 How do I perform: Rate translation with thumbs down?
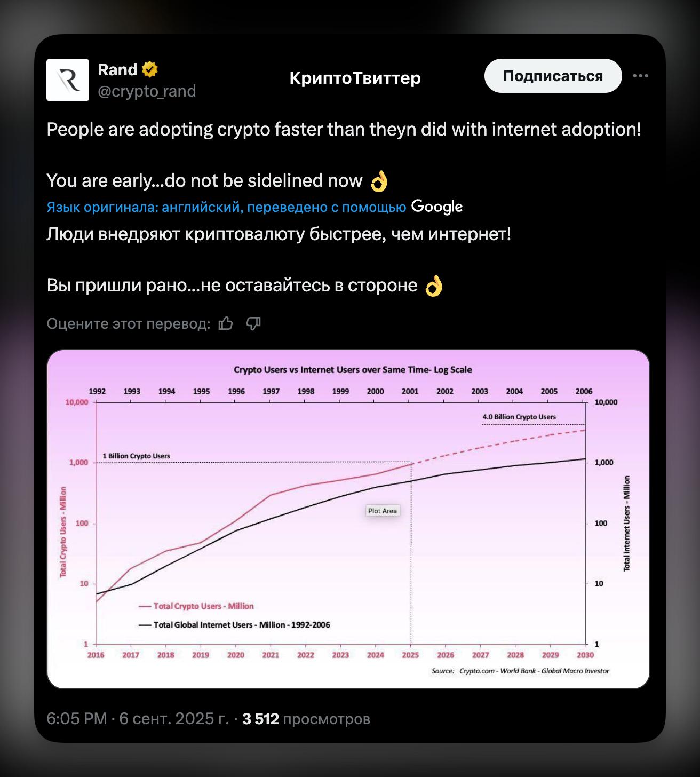253,323
